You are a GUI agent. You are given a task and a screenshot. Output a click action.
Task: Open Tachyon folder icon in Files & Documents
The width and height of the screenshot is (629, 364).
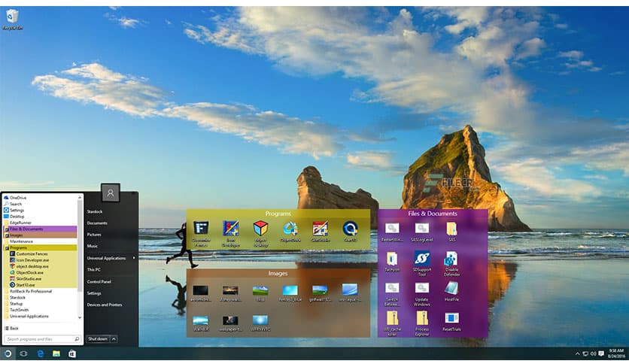[392, 259]
